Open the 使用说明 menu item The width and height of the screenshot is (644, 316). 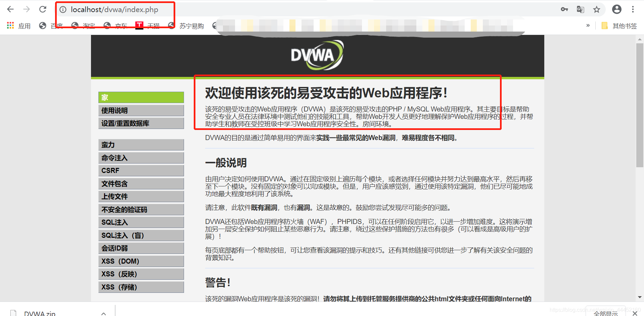pyautogui.click(x=141, y=110)
